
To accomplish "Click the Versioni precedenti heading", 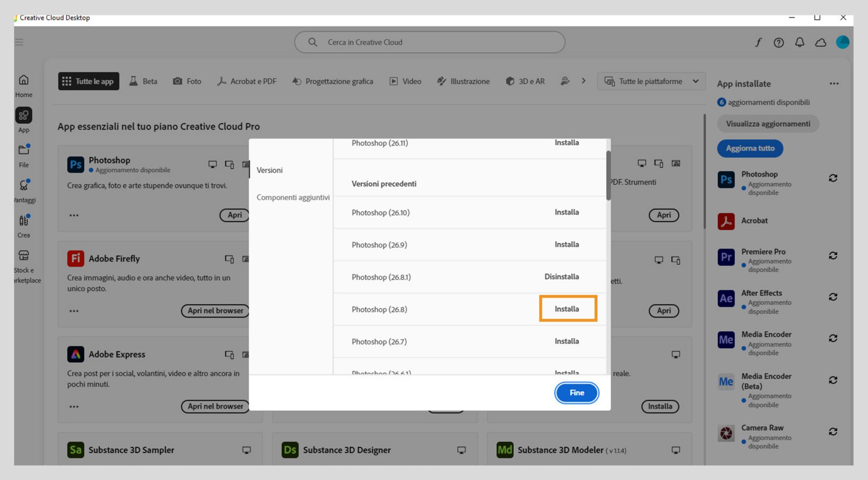I will (x=384, y=184).
